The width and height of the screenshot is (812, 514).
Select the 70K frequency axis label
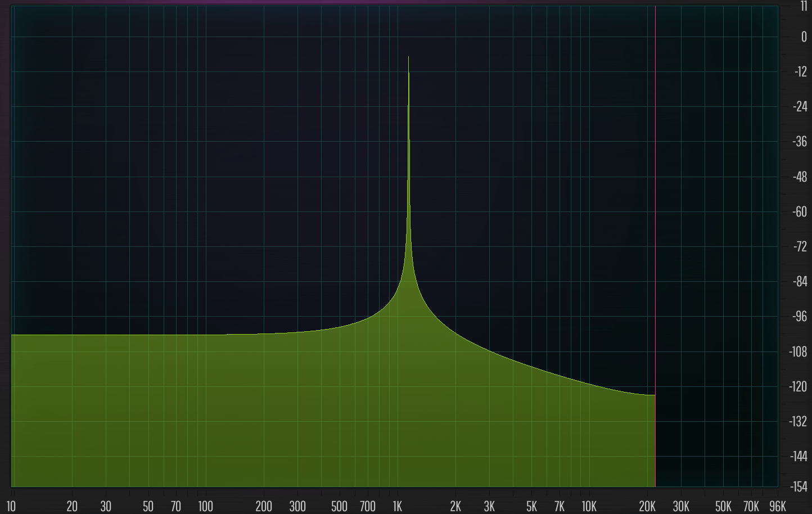(x=751, y=506)
